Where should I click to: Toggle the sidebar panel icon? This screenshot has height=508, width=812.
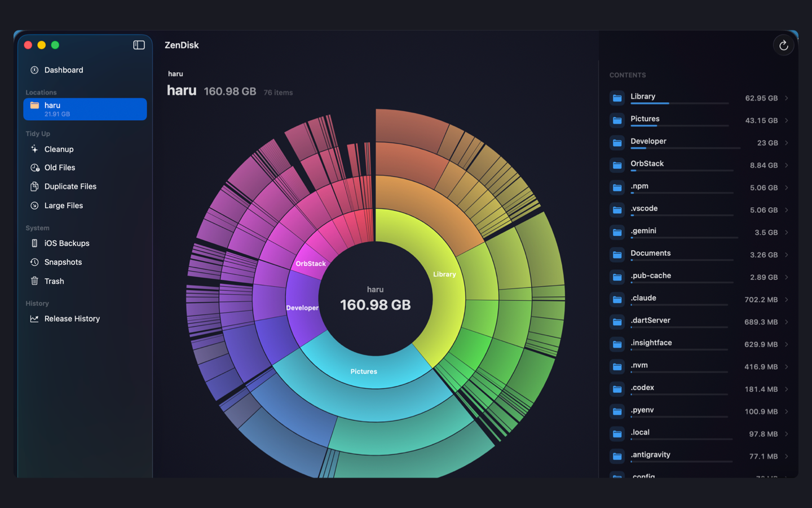click(x=139, y=45)
